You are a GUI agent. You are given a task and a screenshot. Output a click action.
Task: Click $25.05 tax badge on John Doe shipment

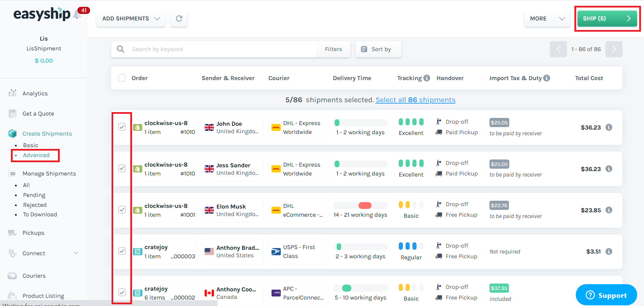pos(499,122)
